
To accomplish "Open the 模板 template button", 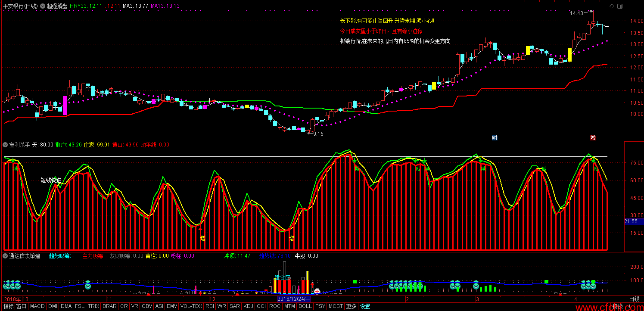I will pos(618,307).
